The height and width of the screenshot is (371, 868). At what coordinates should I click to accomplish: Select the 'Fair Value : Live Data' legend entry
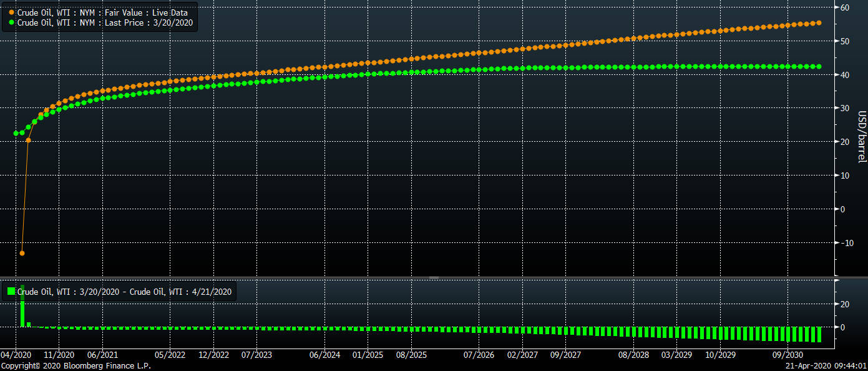pos(102,12)
